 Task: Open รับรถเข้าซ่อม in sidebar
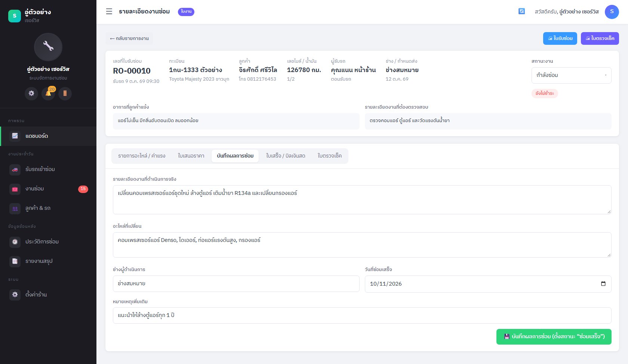[48, 169]
